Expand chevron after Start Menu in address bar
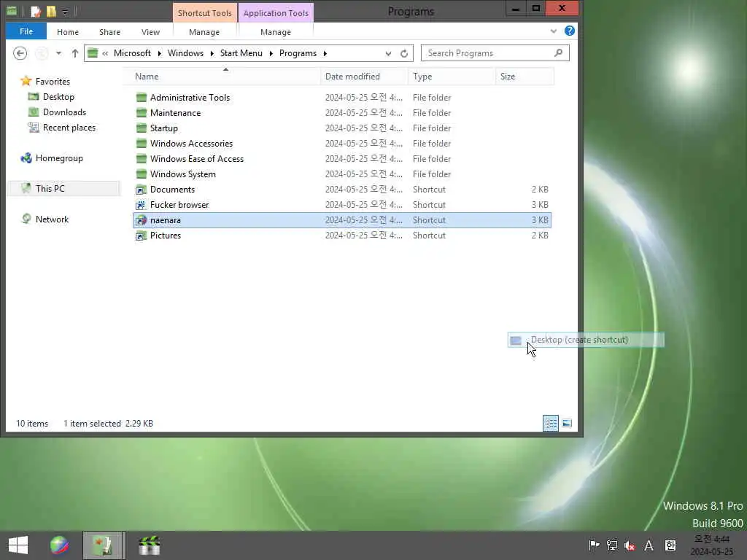 tap(271, 53)
